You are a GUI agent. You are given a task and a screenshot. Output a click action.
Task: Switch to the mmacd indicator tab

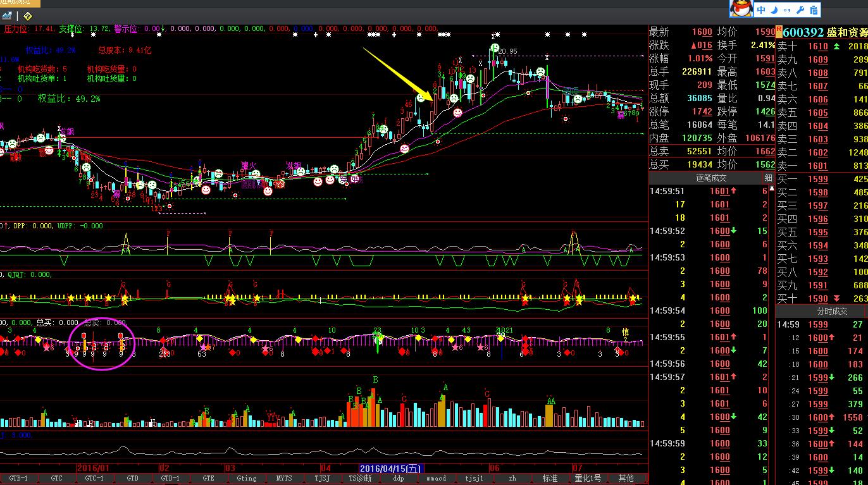point(436,479)
